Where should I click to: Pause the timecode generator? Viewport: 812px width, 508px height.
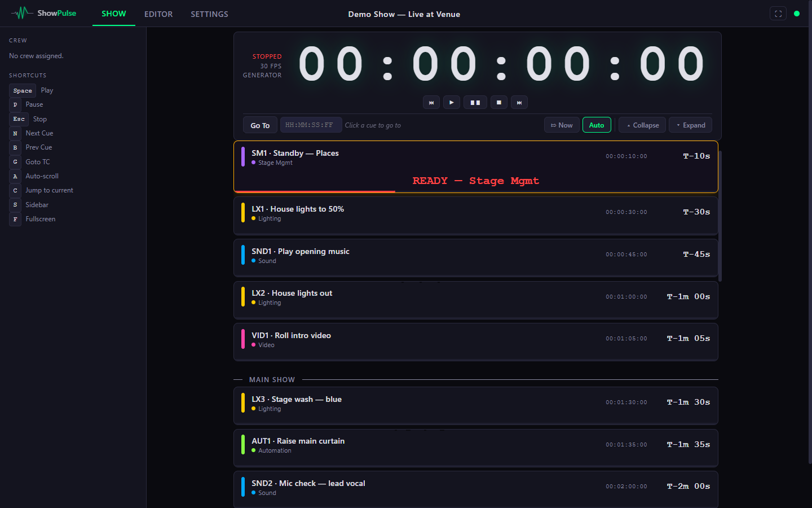(x=475, y=102)
